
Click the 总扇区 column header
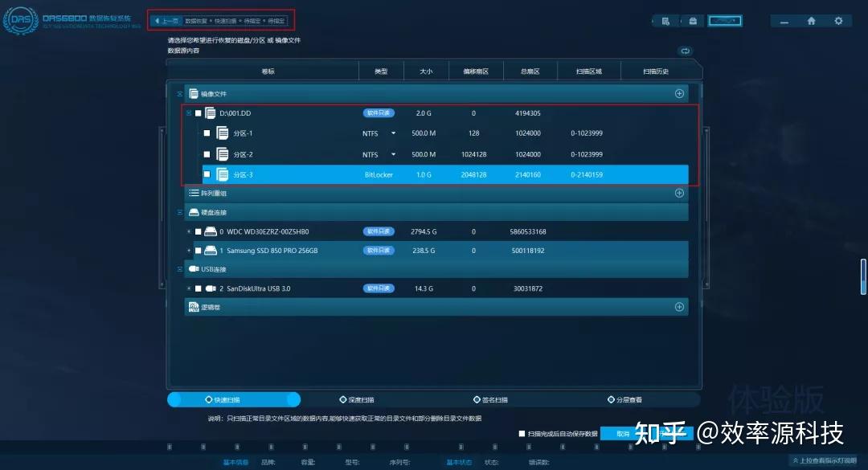(x=530, y=72)
